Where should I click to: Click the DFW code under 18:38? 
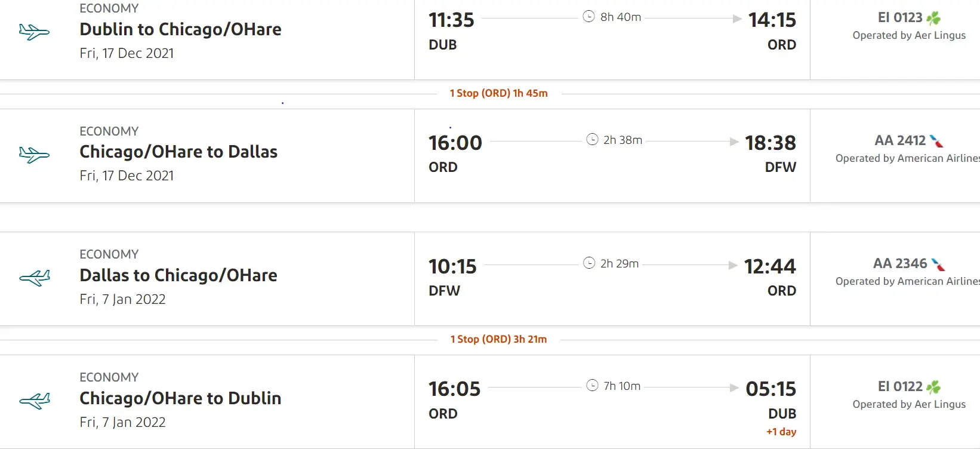coord(781,167)
